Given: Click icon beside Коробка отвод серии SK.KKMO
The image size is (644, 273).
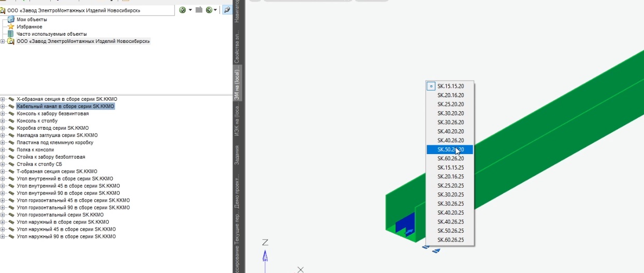Looking at the screenshot, I should (11, 128).
